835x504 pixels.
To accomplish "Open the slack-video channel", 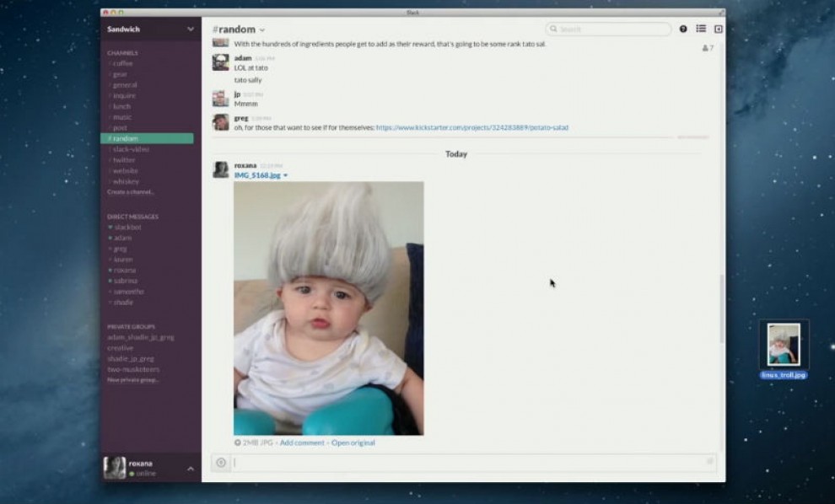I will tap(131, 149).
